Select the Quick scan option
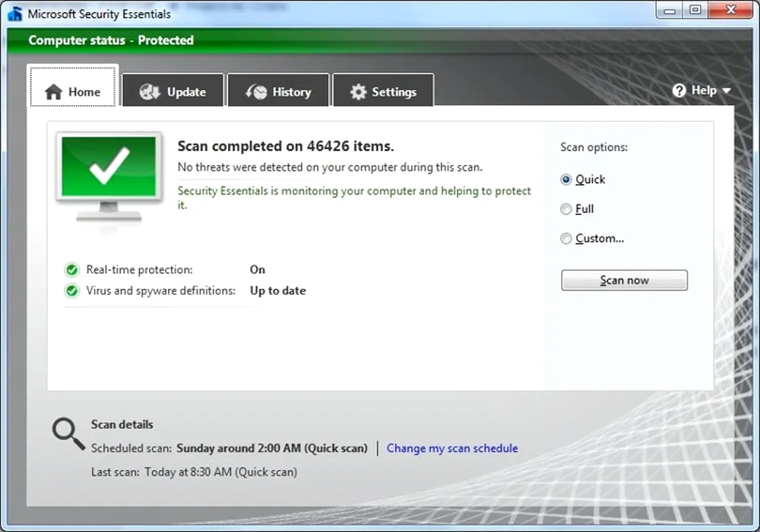Viewport: 760px width, 532px height. [566, 180]
